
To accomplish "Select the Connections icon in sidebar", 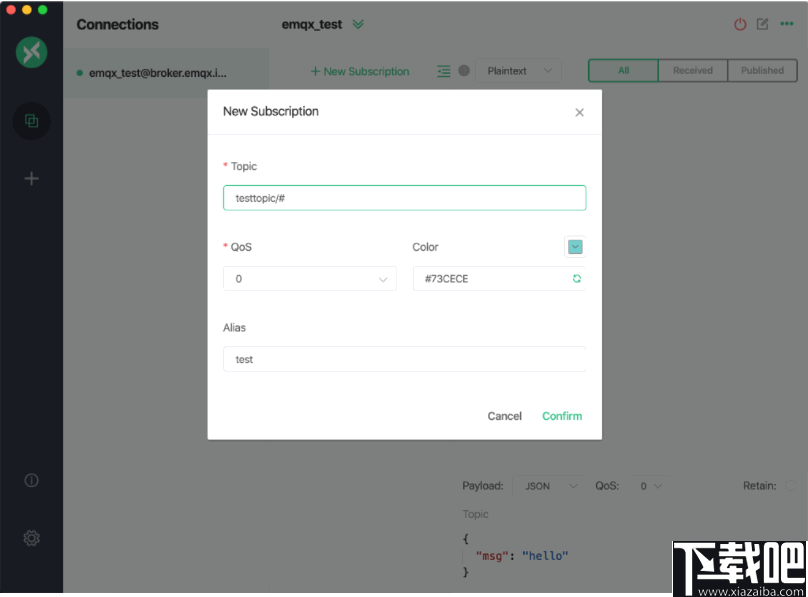I will pyautogui.click(x=31, y=120).
